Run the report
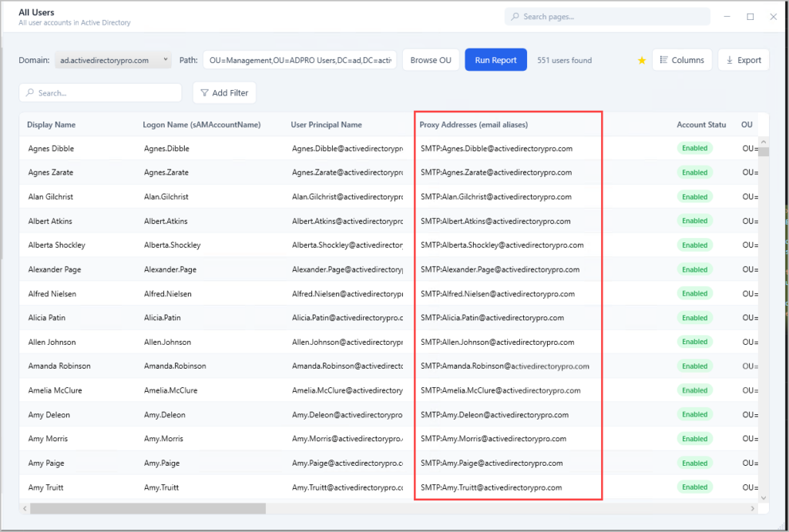The width and height of the screenshot is (789, 532). click(495, 60)
